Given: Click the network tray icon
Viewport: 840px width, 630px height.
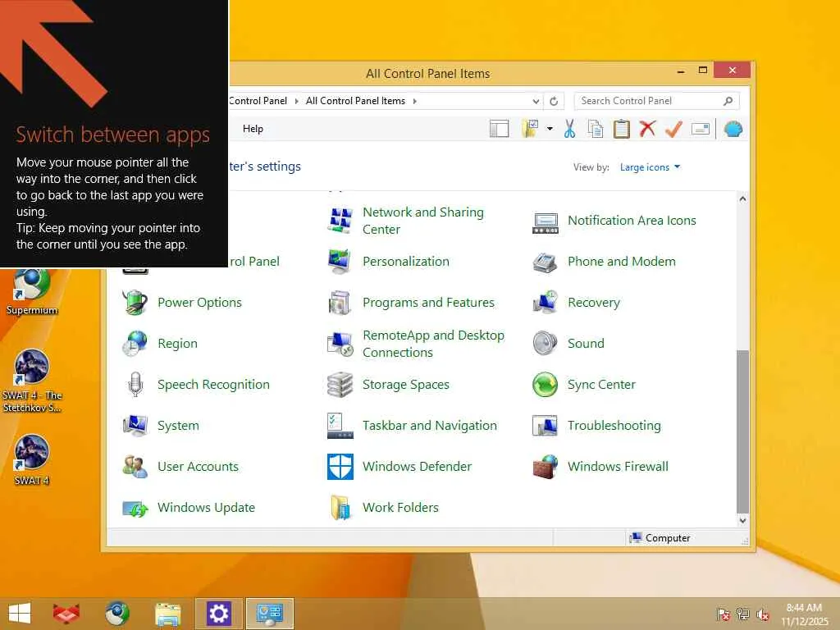Looking at the screenshot, I should 743,614.
